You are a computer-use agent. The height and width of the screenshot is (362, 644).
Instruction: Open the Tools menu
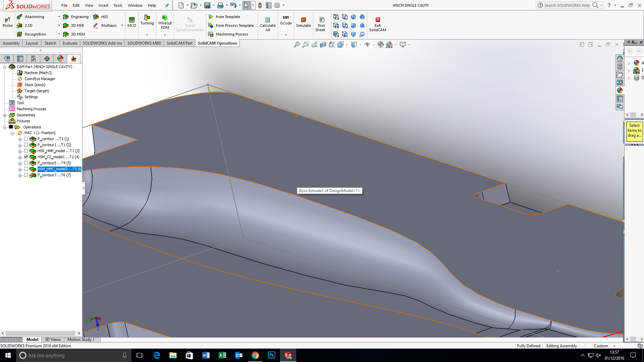coord(118,5)
